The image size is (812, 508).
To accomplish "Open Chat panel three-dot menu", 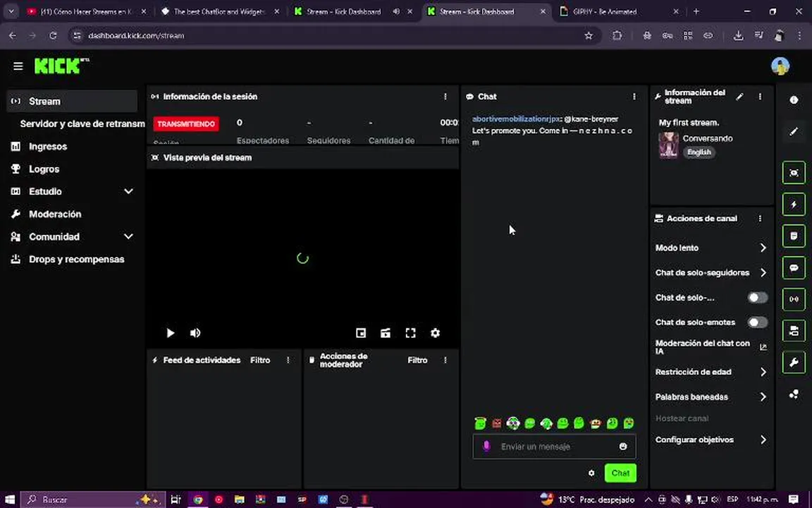I will pos(634,97).
